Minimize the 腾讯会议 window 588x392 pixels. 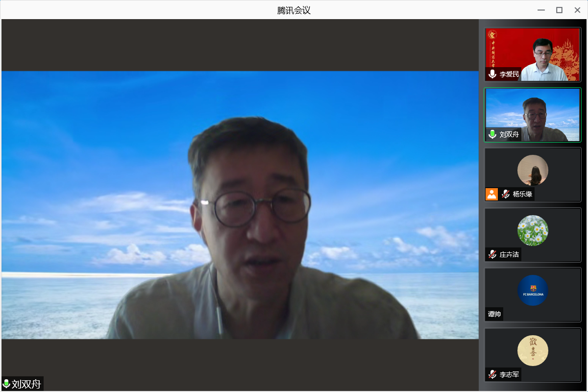(x=541, y=10)
